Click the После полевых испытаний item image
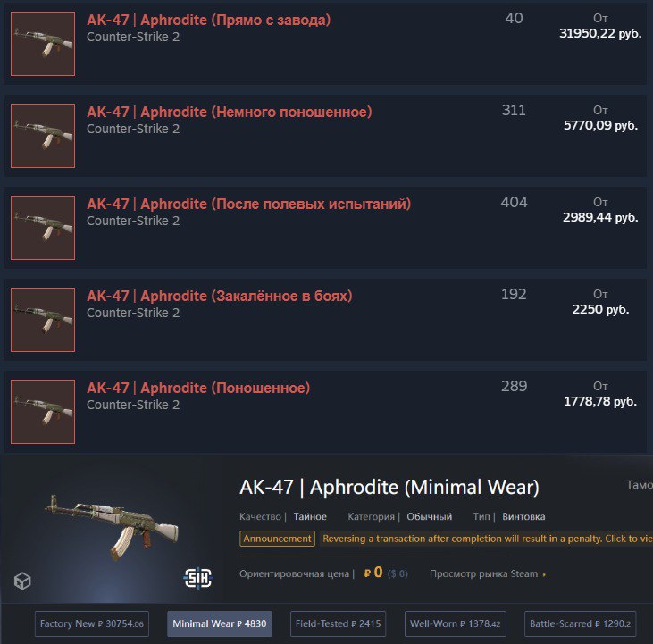The image size is (653, 644). click(x=43, y=228)
